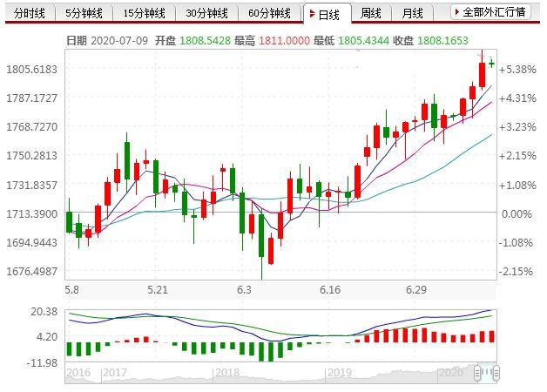
Task: Click the 6.16 date axis label
Action: [x=329, y=289]
